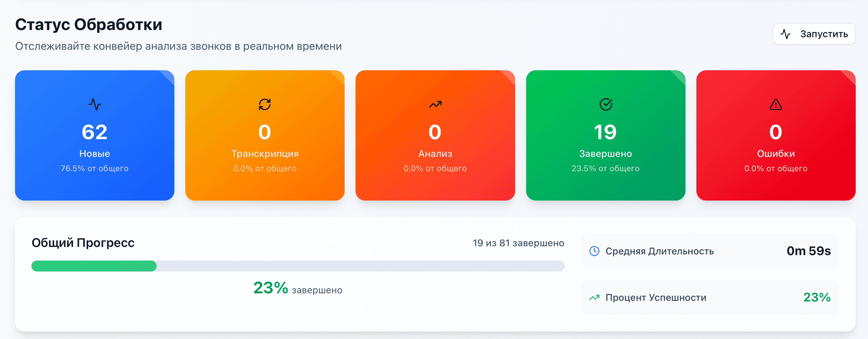Image resolution: width=868 pixels, height=339 pixels.
Task: Click the large 23% завершено figure
Action: 298,288
